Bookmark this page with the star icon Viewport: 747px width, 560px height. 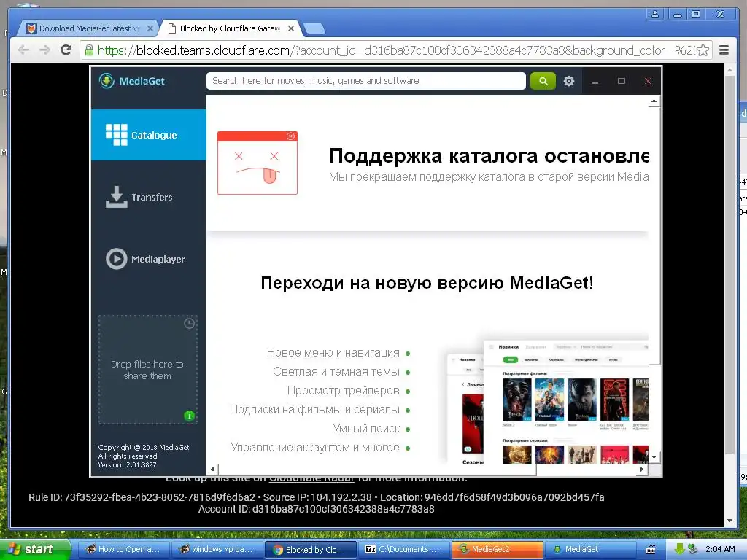(x=703, y=50)
